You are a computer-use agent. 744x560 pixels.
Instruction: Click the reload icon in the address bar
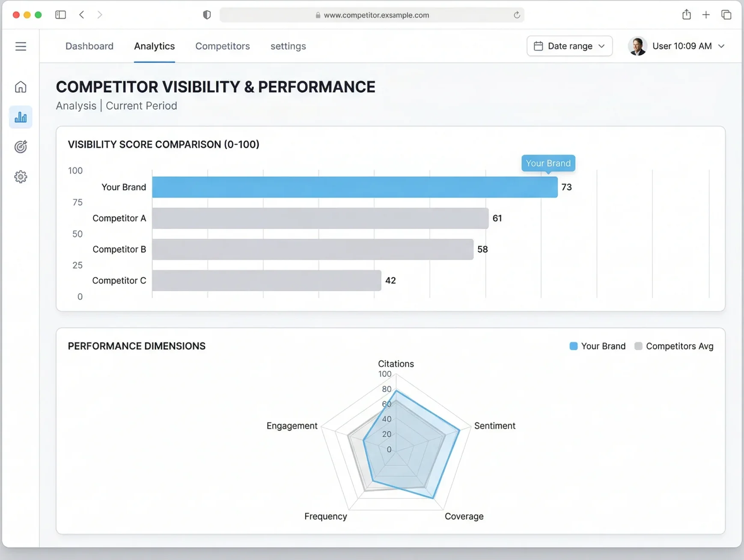(517, 15)
